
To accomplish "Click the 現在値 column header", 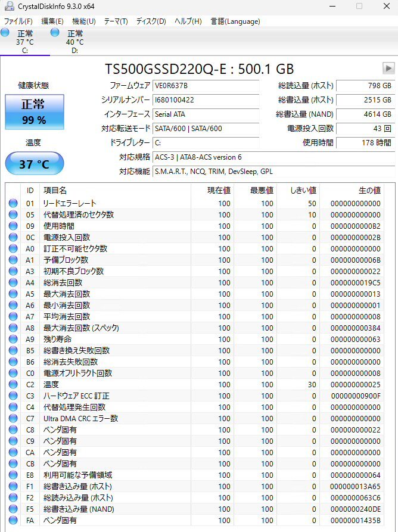I will (x=212, y=190).
